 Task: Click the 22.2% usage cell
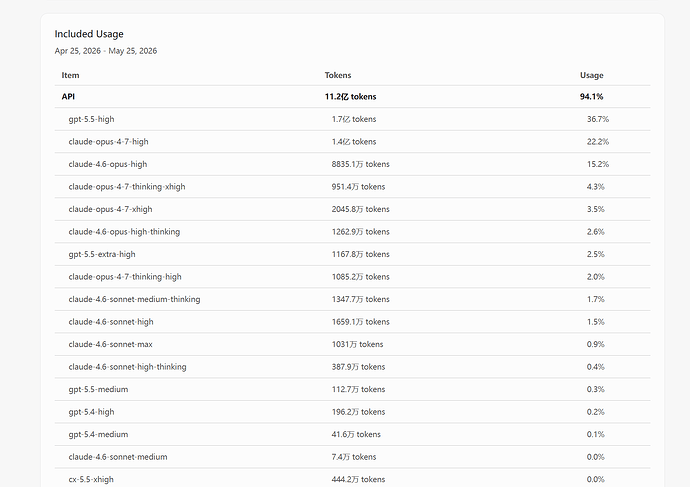tap(598, 142)
